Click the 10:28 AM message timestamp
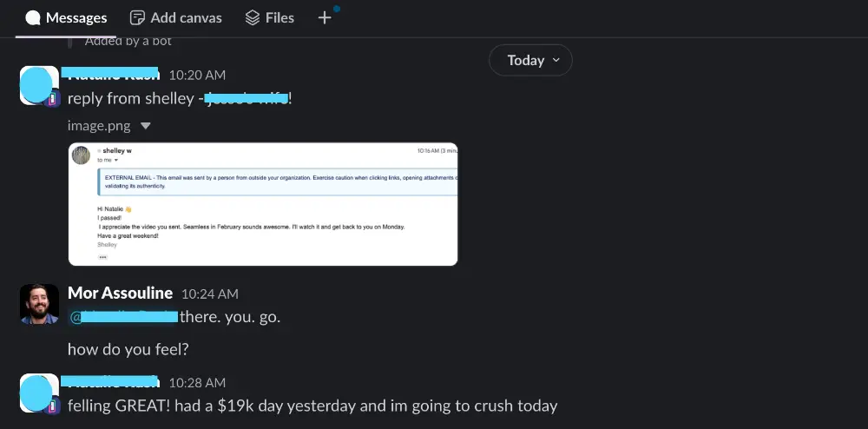 [197, 383]
